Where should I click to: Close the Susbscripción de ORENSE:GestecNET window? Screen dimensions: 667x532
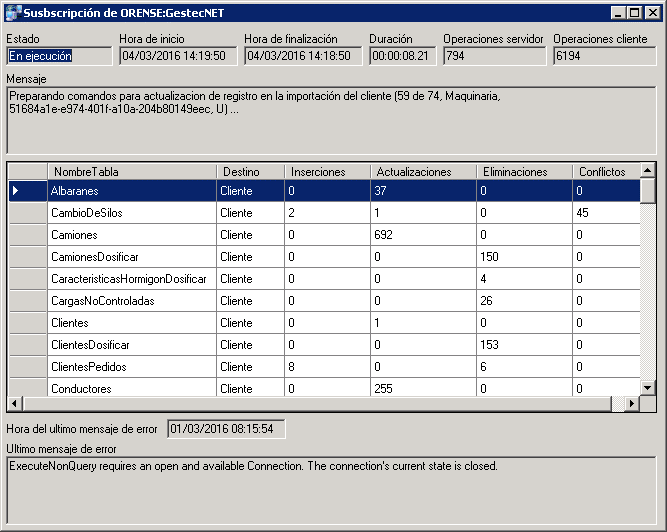[653, 13]
